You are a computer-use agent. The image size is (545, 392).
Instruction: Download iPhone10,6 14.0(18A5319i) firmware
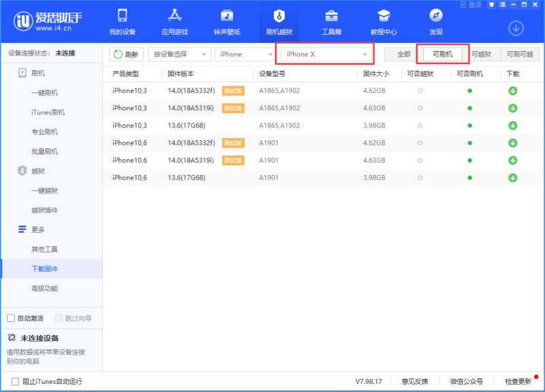click(513, 160)
